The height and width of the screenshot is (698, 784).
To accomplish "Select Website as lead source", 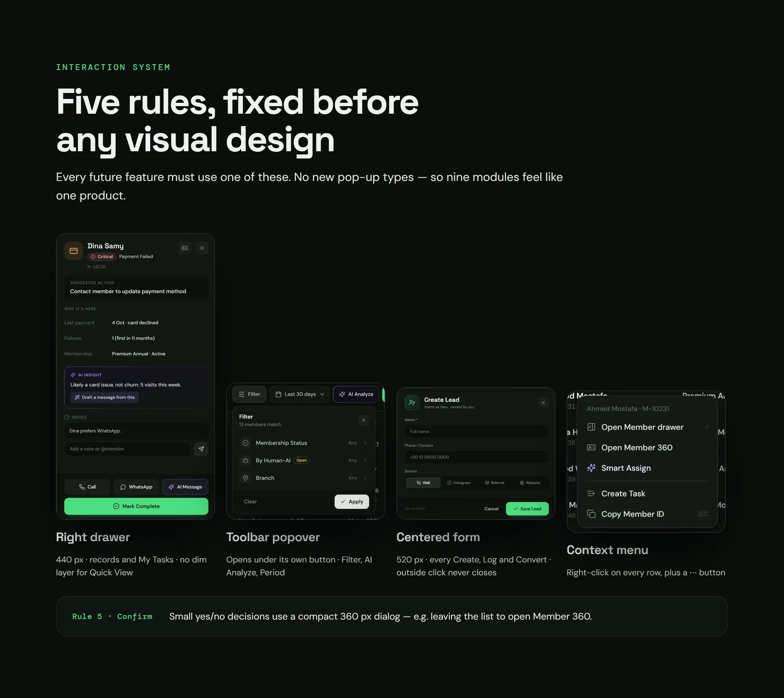I will pyautogui.click(x=530, y=483).
